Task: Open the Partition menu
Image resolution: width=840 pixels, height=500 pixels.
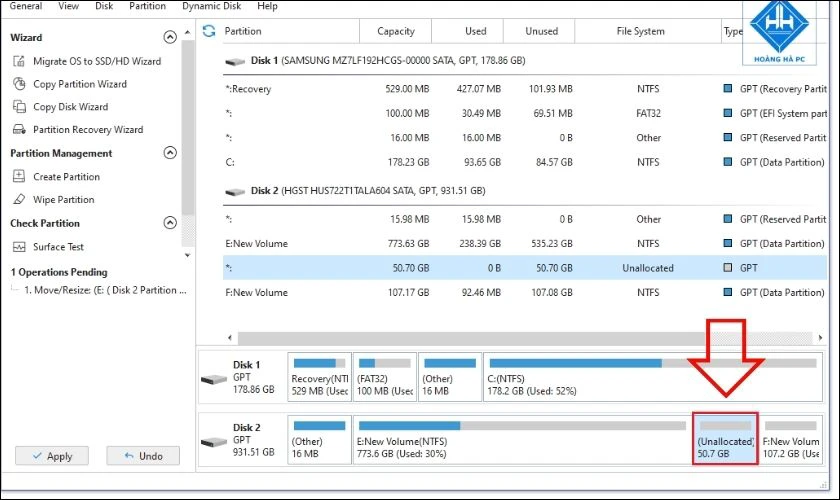Action: tap(147, 6)
